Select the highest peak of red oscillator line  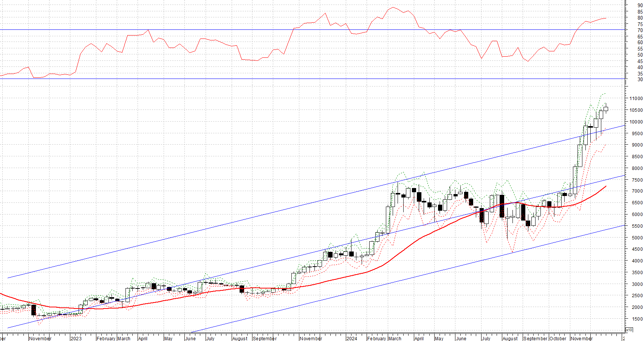393,7
